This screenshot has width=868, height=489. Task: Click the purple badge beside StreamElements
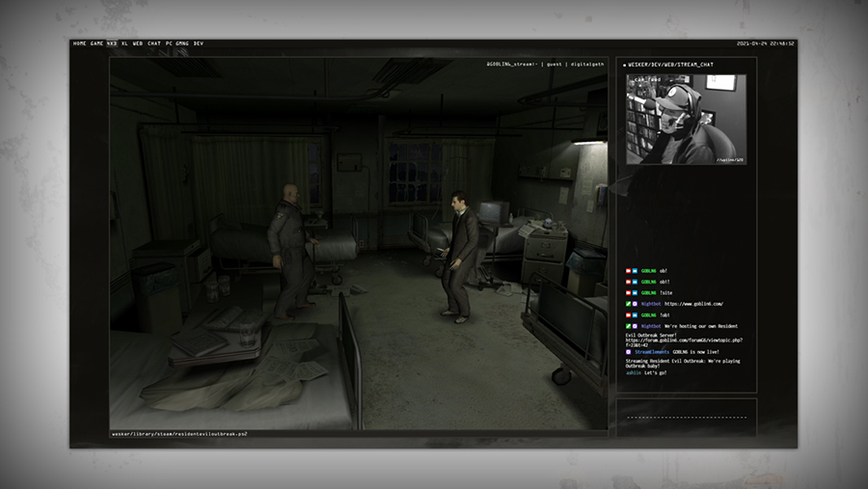pyautogui.click(x=628, y=352)
